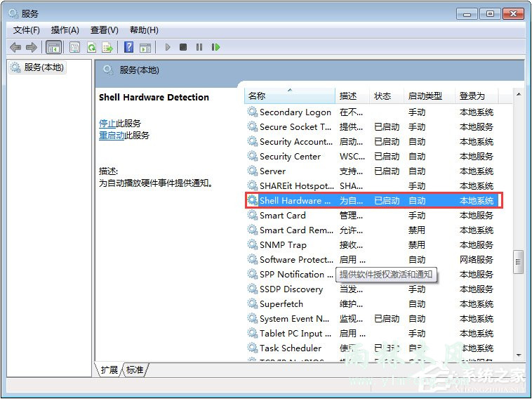Viewport: 532px width, 399px height.
Task: Click the scrollbar down arrow
Action: pyautogui.click(x=519, y=355)
